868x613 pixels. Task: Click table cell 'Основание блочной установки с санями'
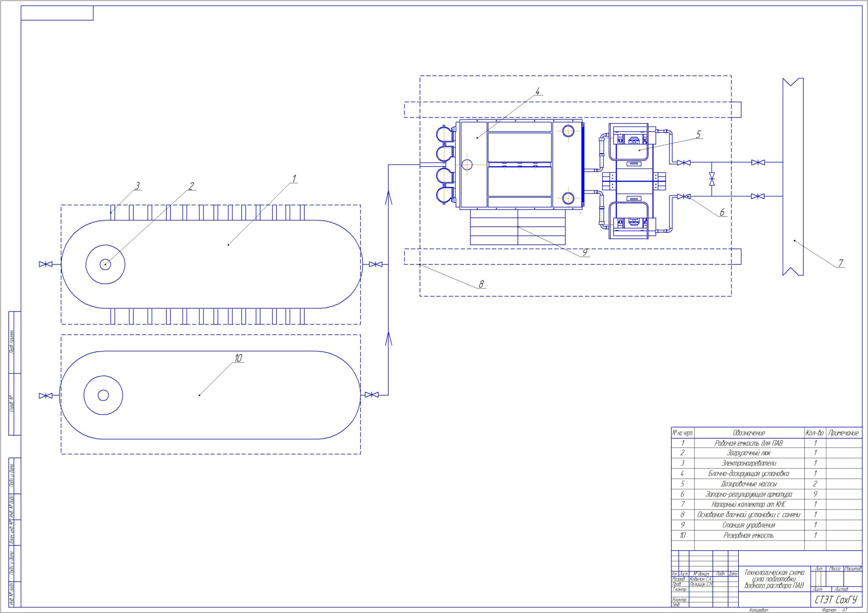coord(749,515)
